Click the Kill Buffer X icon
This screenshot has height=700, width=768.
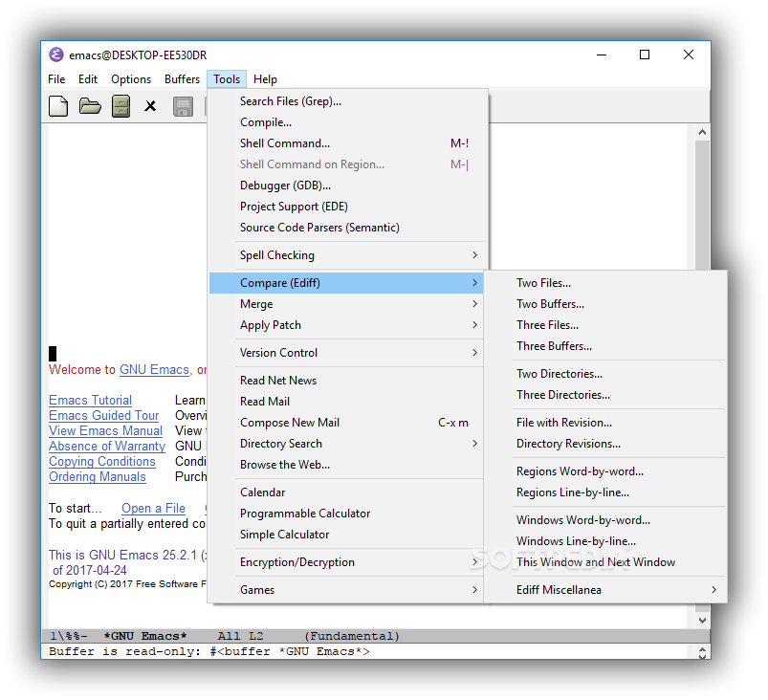click(x=150, y=106)
